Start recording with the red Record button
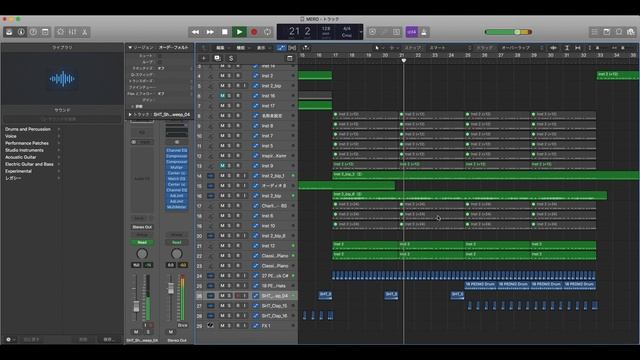Viewport: 640px width, 360px height. 254,32
